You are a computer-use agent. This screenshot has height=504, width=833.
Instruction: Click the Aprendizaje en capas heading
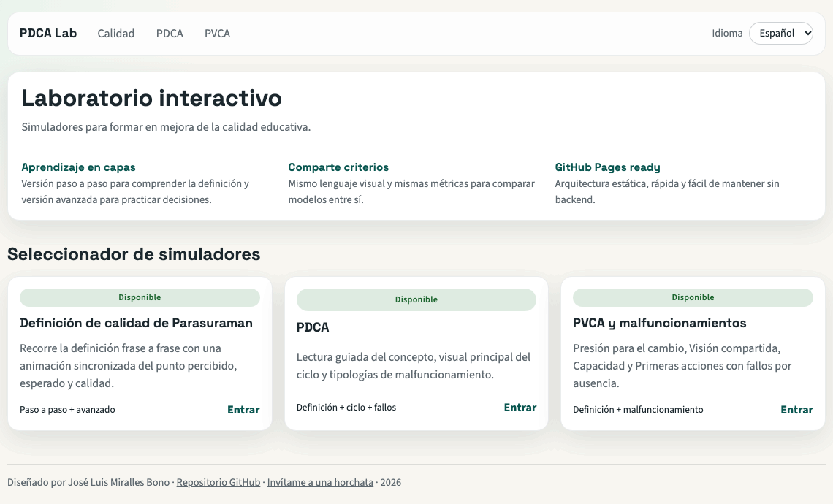(x=78, y=167)
